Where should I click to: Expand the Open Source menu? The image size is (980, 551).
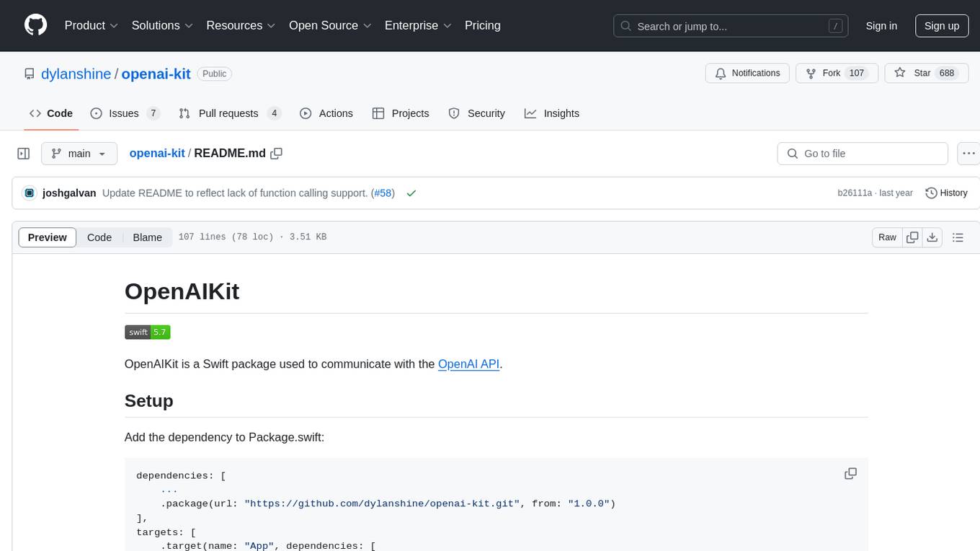click(330, 25)
